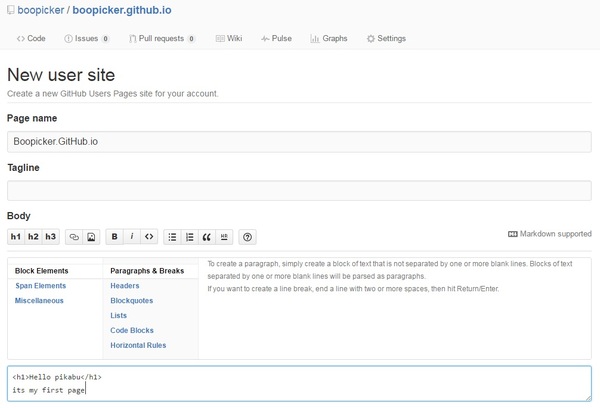Click the h3 heading button
Image resolution: width=600 pixels, height=408 pixels.
pos(50,237)
